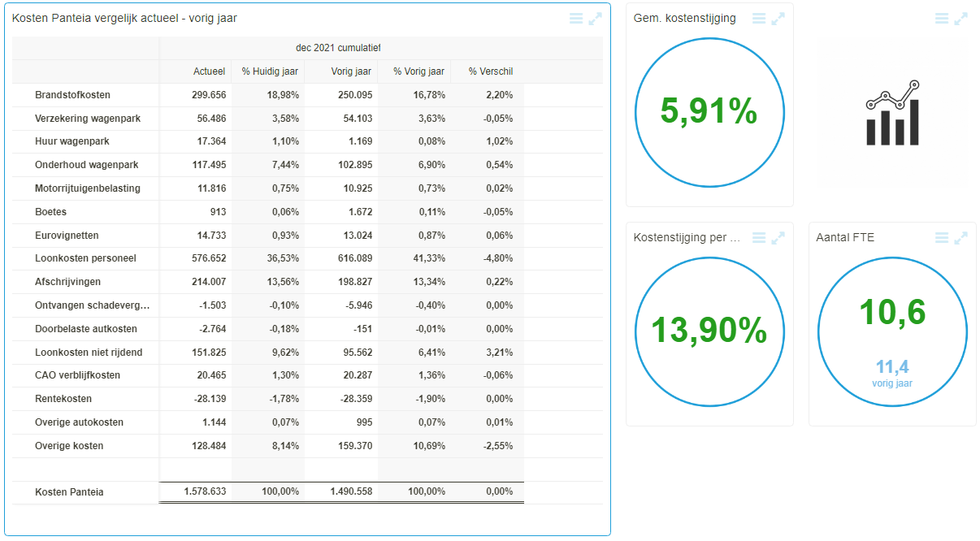Click the Kostenstijging per ... widget title
This screenshot has height=541, width=980.
(x=687, y=237)
